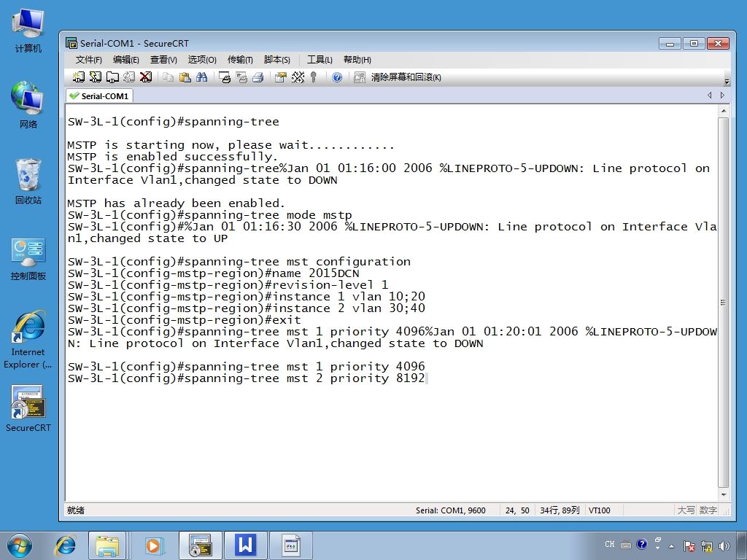Open the 脚本(S) menu
This screenshot has width=747, height=560.
(276, 60)
